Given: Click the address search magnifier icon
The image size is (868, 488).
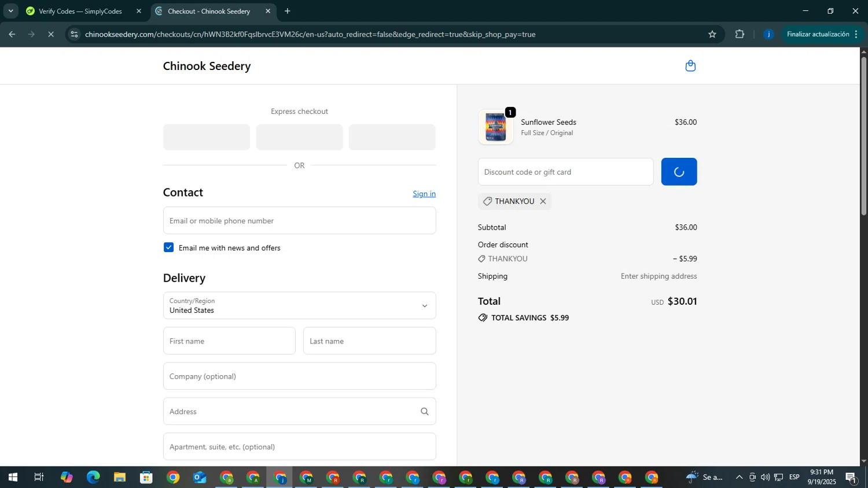Looking at the screenshot, I should pos(425,412).
